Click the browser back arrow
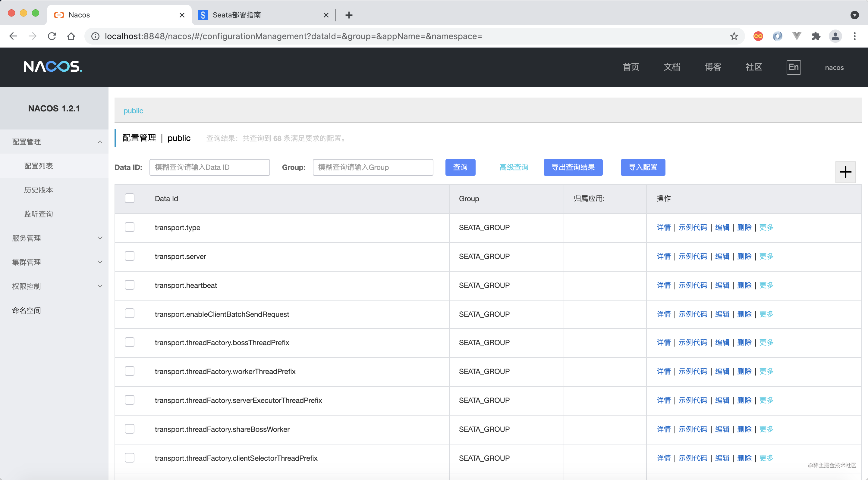Screen dimensions: 868x480 click(x=13, y=36)
